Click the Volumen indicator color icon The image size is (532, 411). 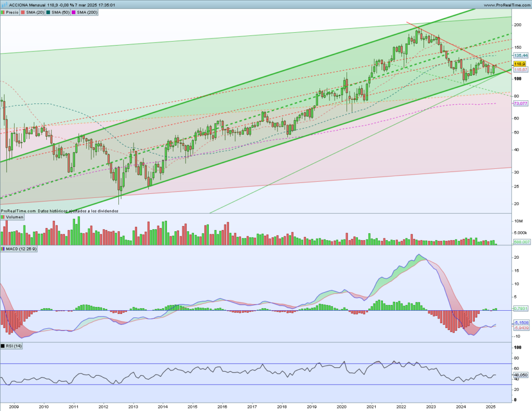[3, 217]
